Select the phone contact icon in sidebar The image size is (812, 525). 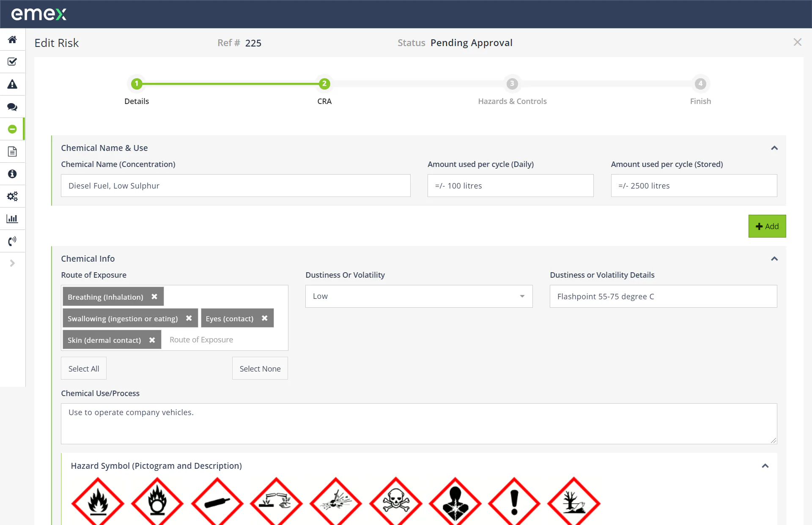[x=12, y=241]
